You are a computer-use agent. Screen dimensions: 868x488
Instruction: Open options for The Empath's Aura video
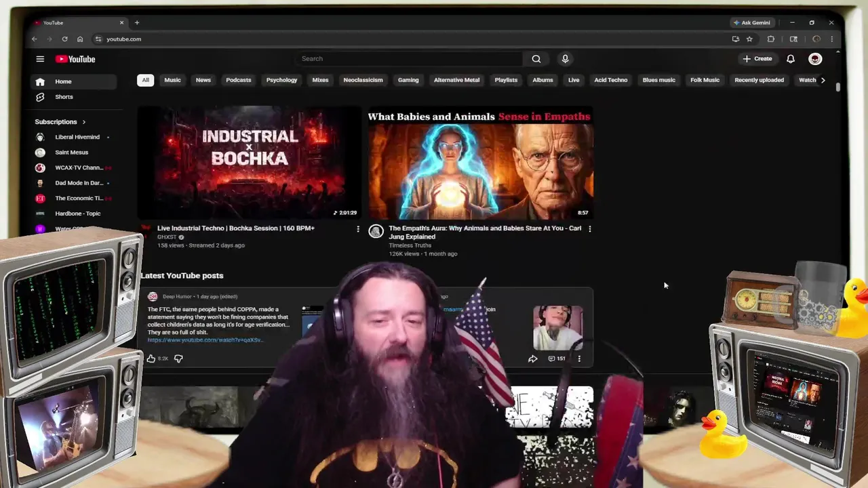pyautogui.click(x=589, y=229)
